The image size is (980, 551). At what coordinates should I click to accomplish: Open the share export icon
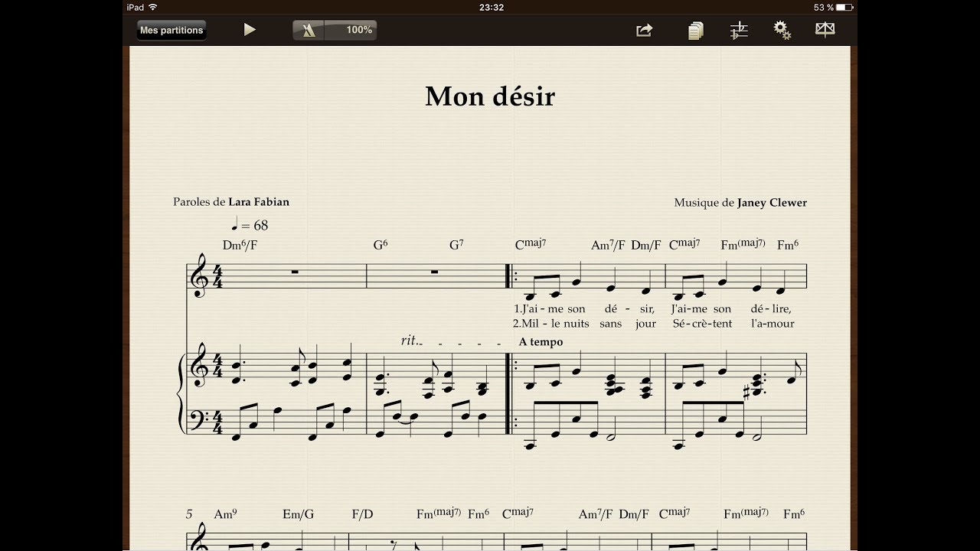point(645,30)
